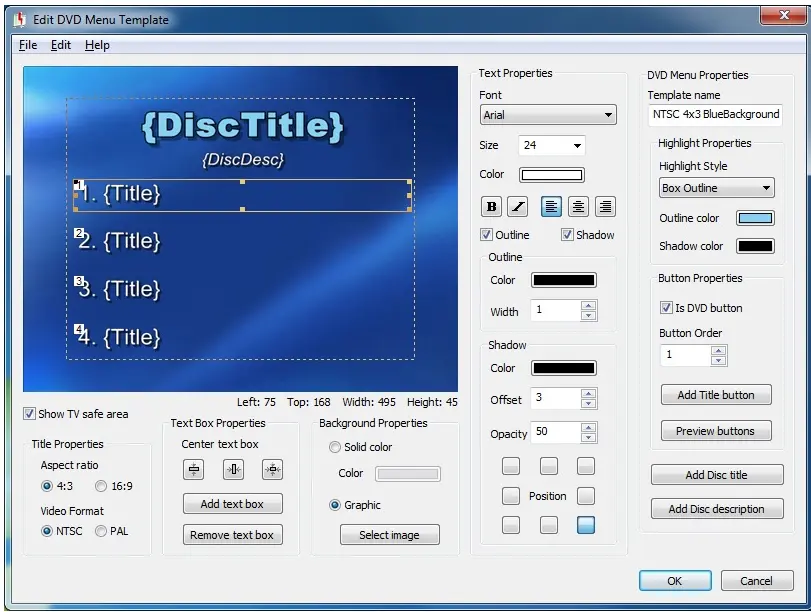811x612 pixels.
Task: Disable Show TV safe area
Action: click(30, 414)
